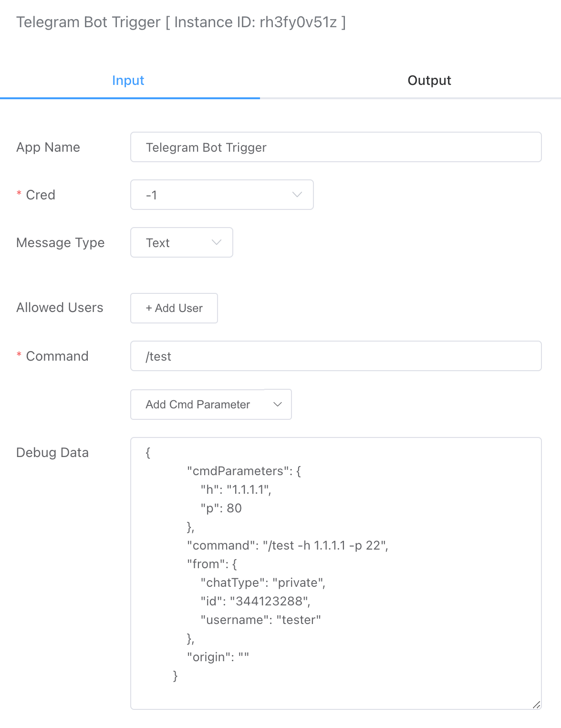Click the Add Cmd Parameter button
Viewport: 561px width, 728px height.
pos(197,405)
